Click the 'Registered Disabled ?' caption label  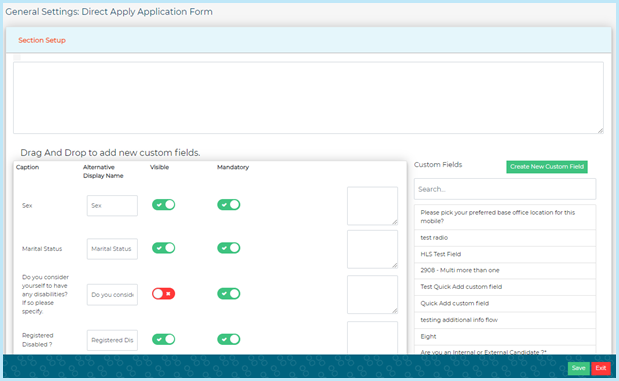pos(38,340)
